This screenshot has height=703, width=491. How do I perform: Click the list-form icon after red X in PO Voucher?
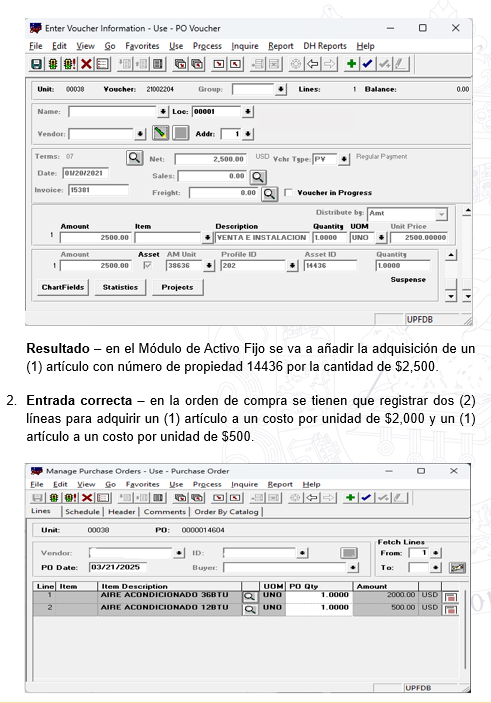[x=103, y=64]
